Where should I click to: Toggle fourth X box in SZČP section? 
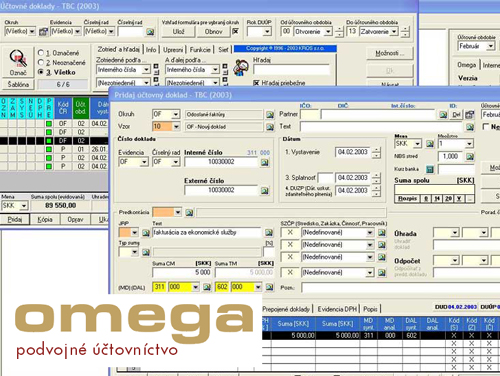tap(290, 273)
